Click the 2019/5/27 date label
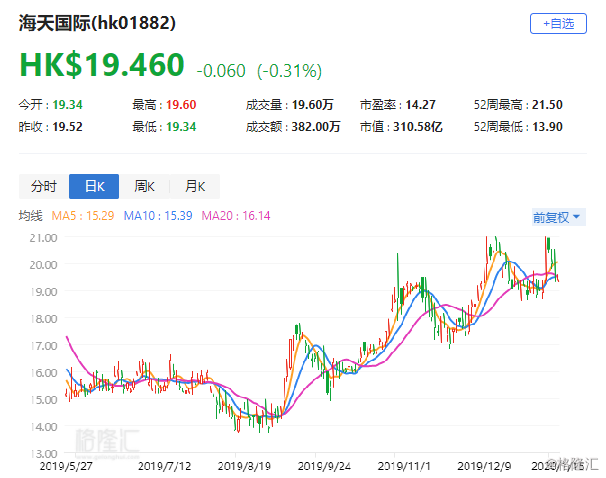The image size is (606, 478). (66, 466)
